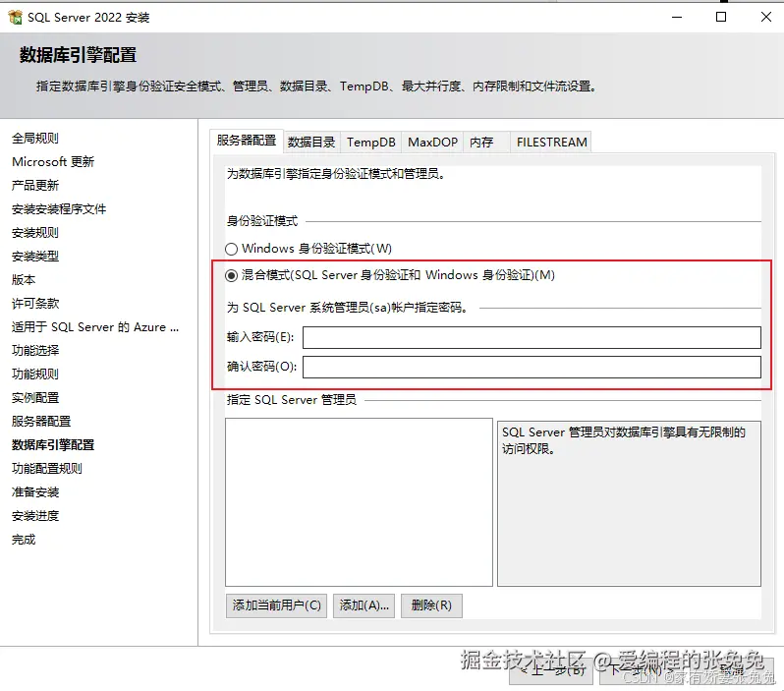The image size is (784, 691).
Task: Select 全局规则 in the step list
Action: click(35, 138)
